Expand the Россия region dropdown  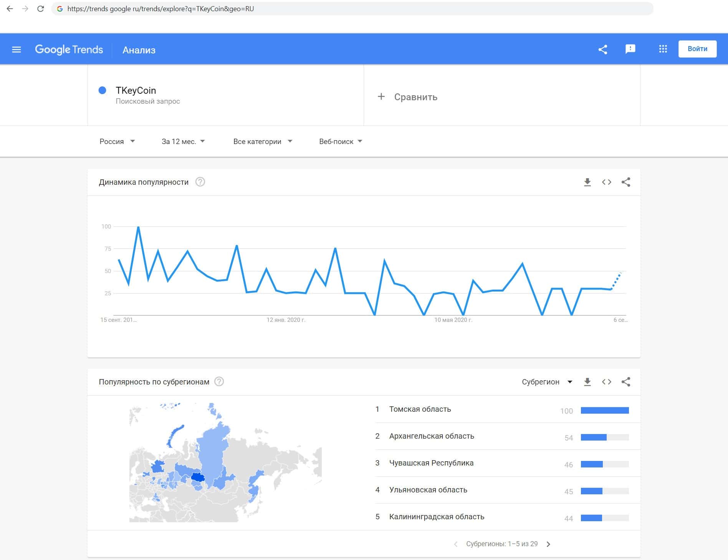pyautogui.click(x=117, y=141)
